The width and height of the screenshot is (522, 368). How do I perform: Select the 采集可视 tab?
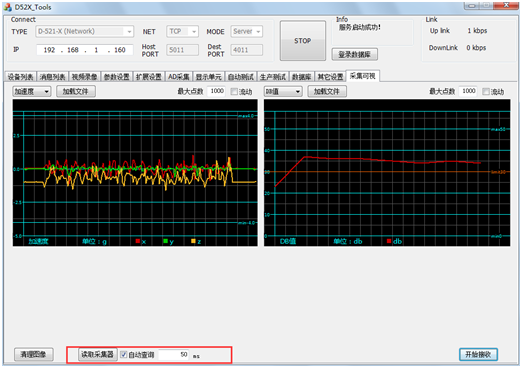pyautogui.click(x=363, y=76)
